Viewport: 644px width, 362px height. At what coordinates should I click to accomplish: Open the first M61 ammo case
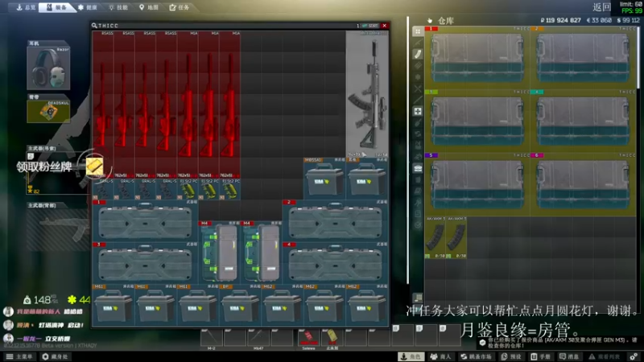[114, 306]
